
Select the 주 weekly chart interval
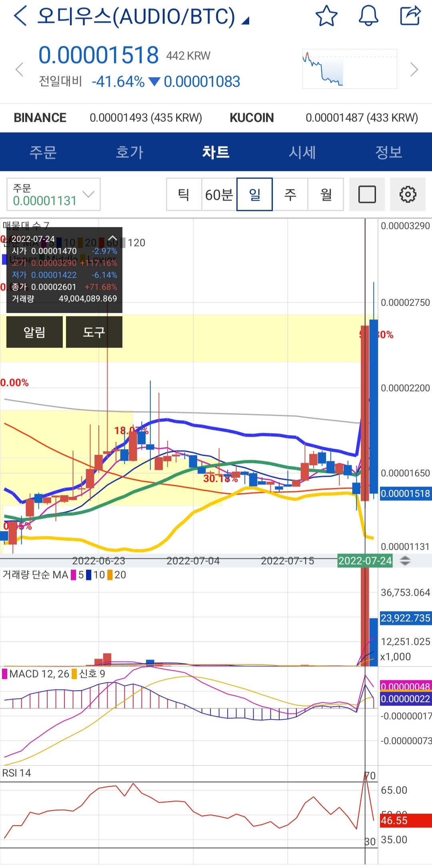tap(290, 195)
